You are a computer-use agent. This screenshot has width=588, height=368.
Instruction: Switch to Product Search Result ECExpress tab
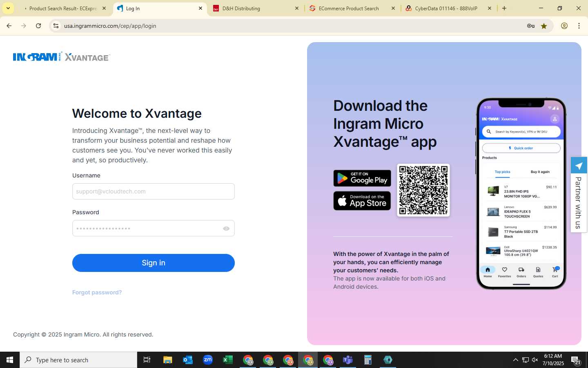[x=63, y=8]
